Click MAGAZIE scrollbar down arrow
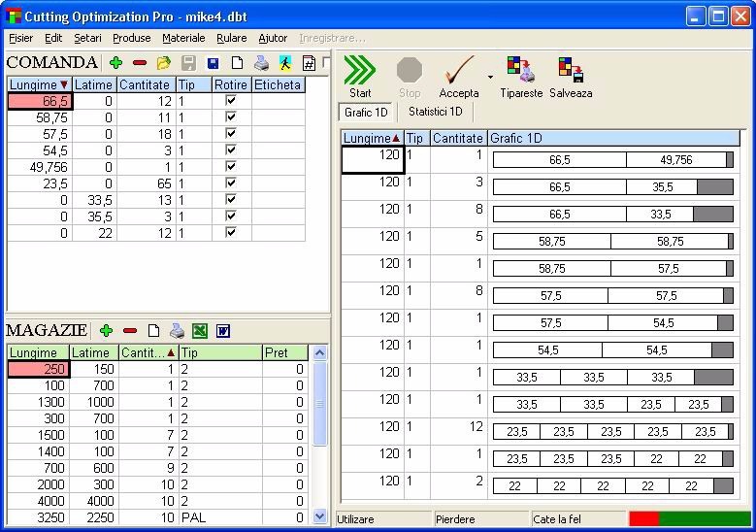756x532 pixels. coord(319,516)
